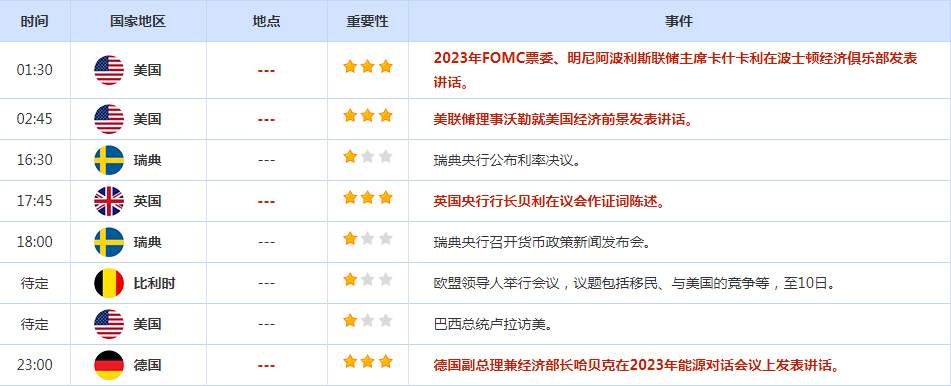Viewport: 951px width, 386px height.
Task: Click the US flag in the 巴西总统卢拉访美 row
Action: (x=109, y=324)
